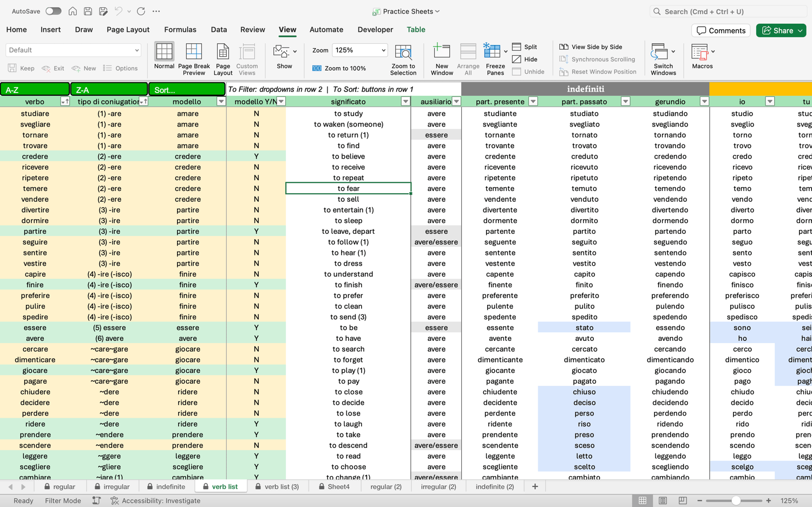The width and height of the screenshot is (812, 507).
Task: Select the Sheet4 sheet tab
Action: (x=334, y=486)
